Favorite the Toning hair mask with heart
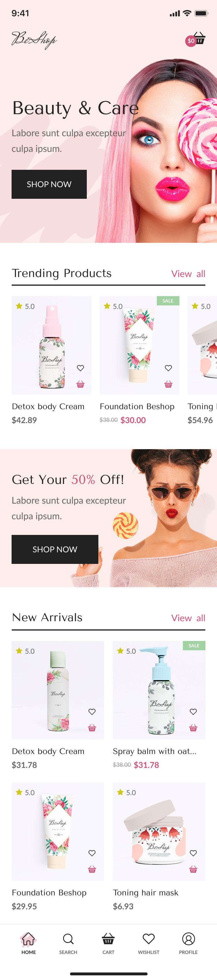 pyautogui.click(x=193, y=853)
